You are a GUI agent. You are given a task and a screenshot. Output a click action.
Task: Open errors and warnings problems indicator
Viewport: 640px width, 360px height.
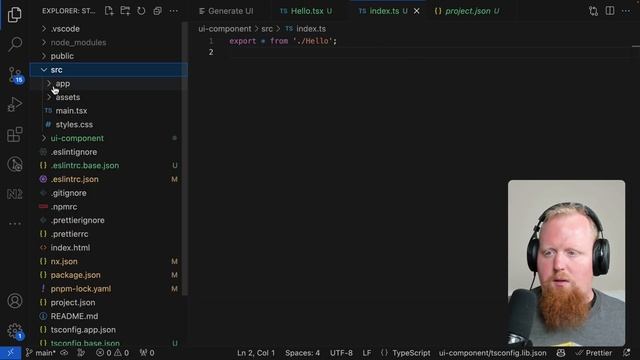[113, 353]
